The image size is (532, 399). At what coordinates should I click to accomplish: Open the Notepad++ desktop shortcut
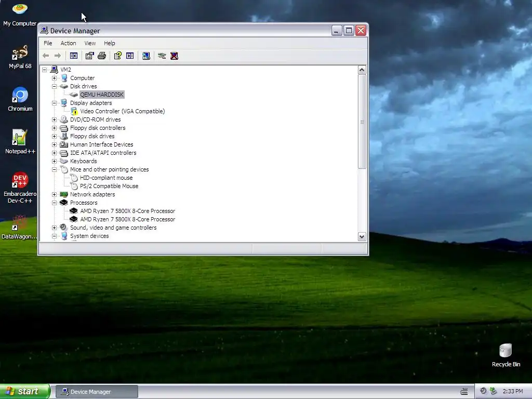point(20,142)
